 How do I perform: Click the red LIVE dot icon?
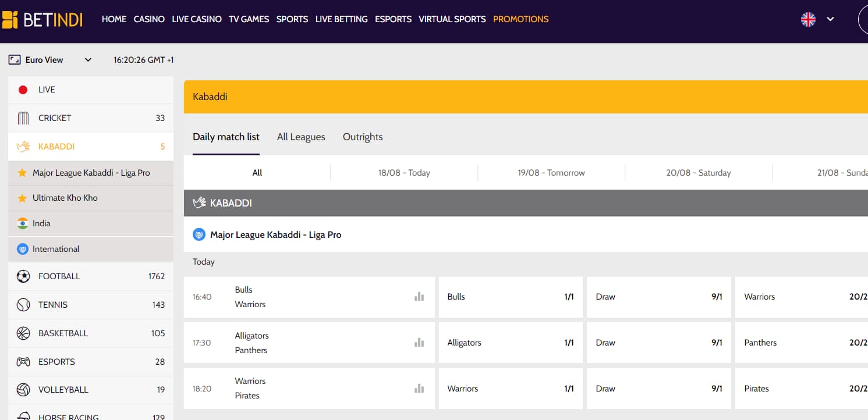(x=23, y=90)
